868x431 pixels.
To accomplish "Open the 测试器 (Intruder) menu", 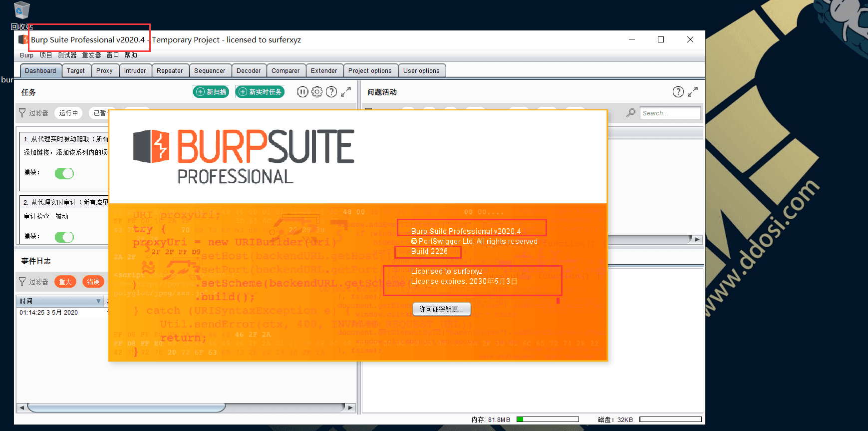I will point(67,55).
